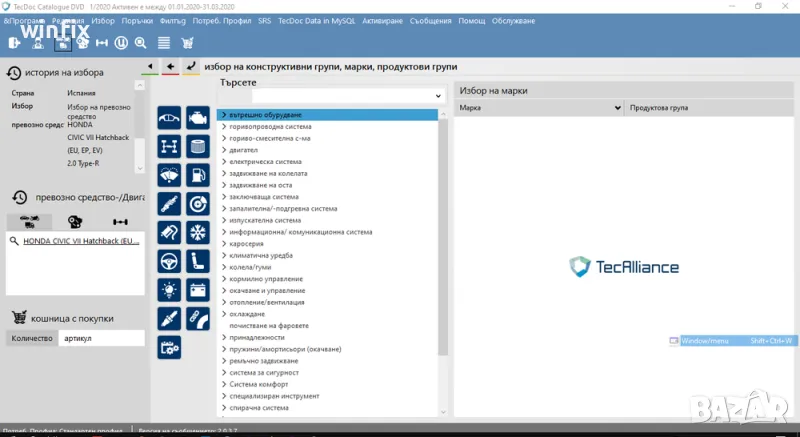Expand the спирачна система node chevron
This screenshot has width=800, height=437.
pos(224,408)
